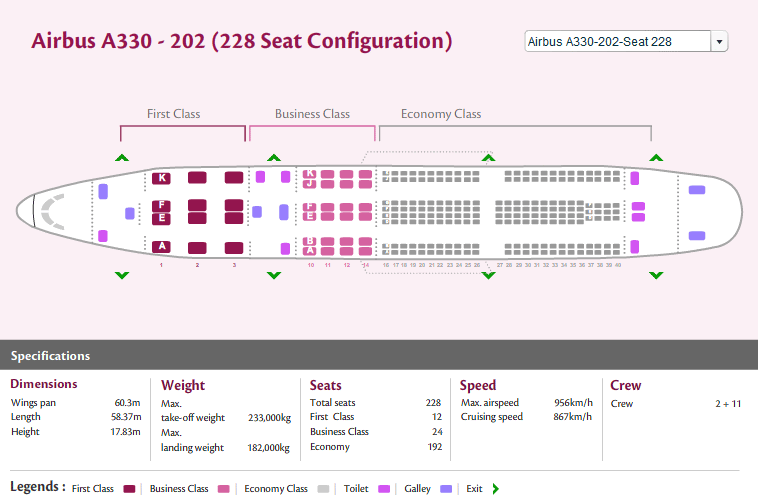
Task: Click the bottom exit arrow below Business Class
Action: pos(274,276)
